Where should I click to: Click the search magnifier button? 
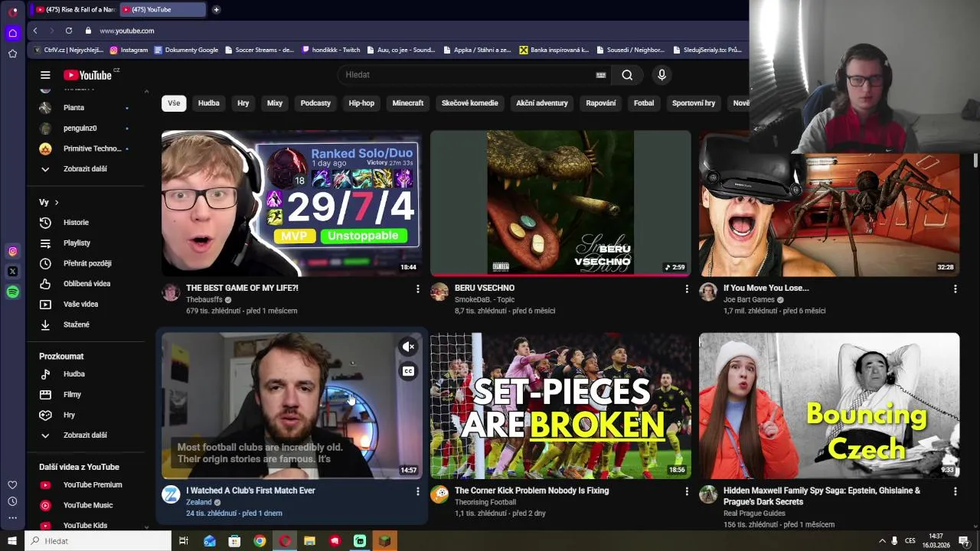click(x=627, y=75)
